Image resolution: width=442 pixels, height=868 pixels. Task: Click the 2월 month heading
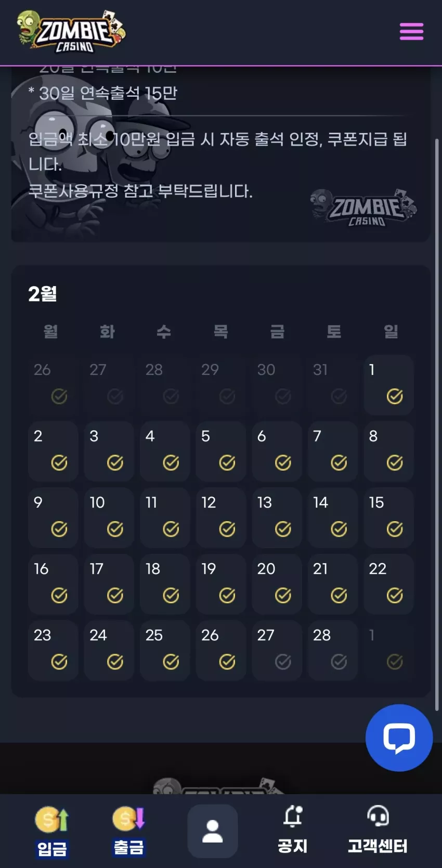click(43, 294)
